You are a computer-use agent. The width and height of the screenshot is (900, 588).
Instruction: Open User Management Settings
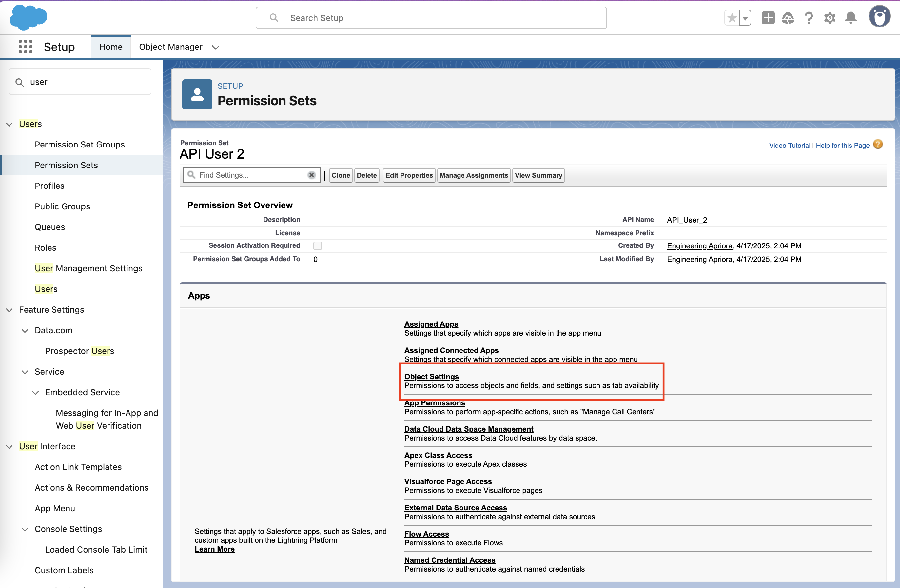[88, 268]
